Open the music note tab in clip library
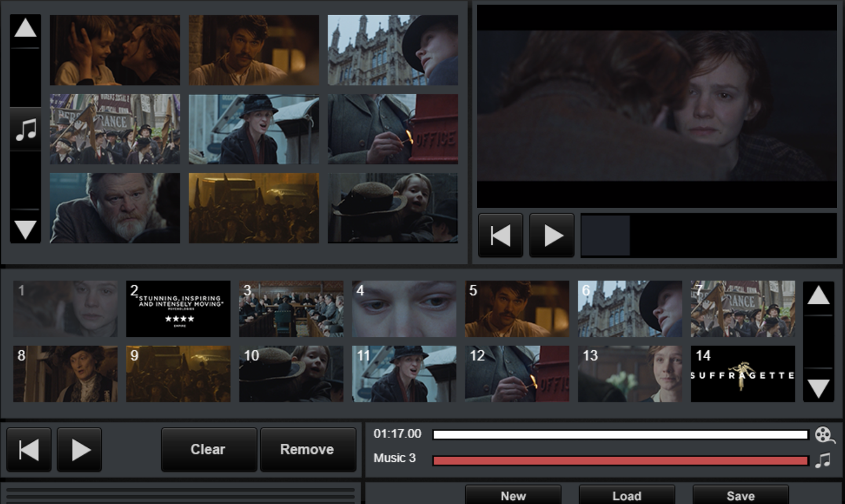The image size is (845, 504). (x=25, y=129)
